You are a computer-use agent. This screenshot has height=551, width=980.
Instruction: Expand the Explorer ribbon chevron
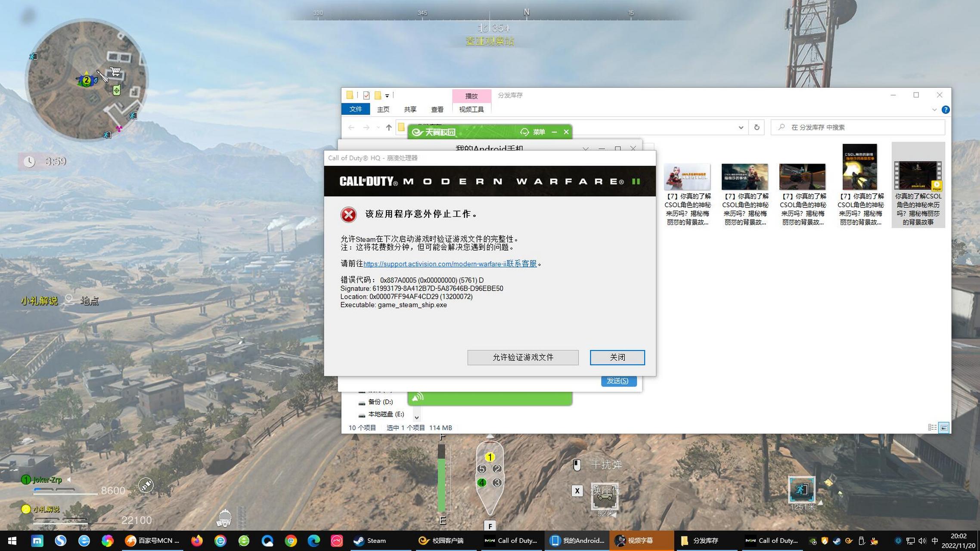tap(934, 110)
